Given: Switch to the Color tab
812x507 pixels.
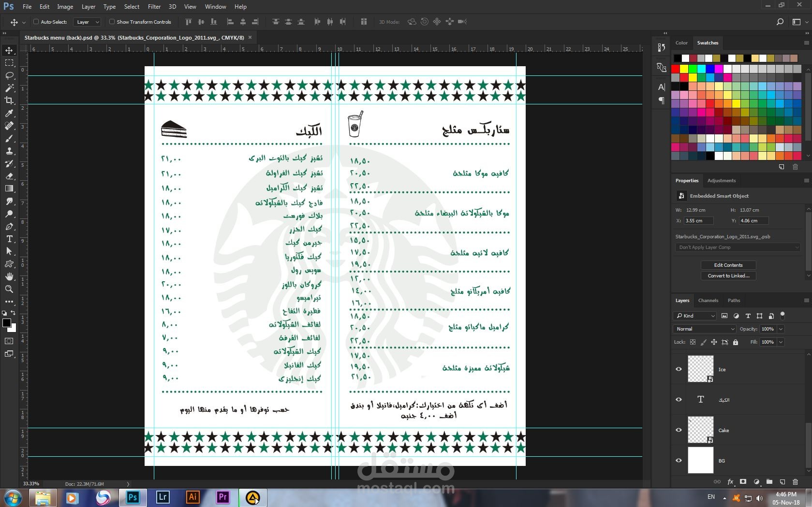Looking at the screenshot, I should 681,43.
